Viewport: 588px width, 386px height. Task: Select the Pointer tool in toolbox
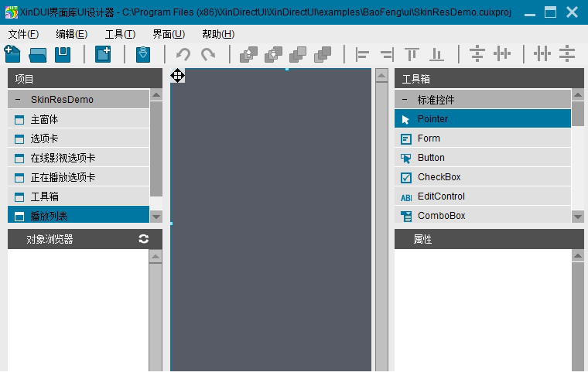432,119
